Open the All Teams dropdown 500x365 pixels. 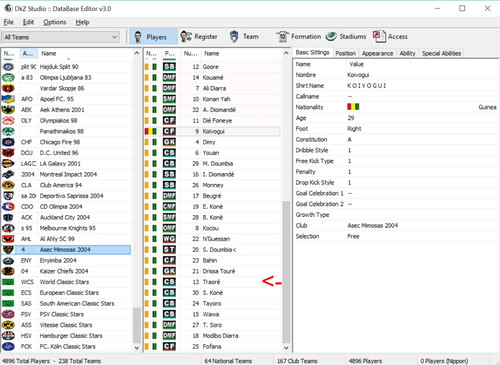tap(61, 37)
